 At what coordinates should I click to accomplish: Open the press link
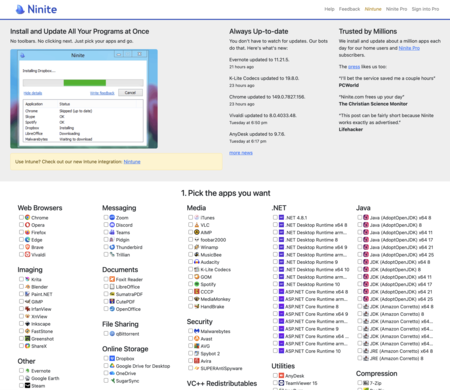354,67
